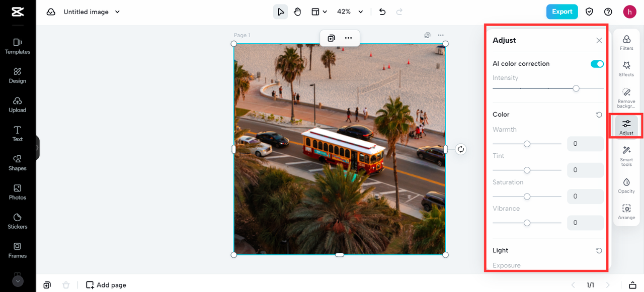644x292 pixels.
Task: Open the Untitled image name dropdown
Action: [92, 12]
